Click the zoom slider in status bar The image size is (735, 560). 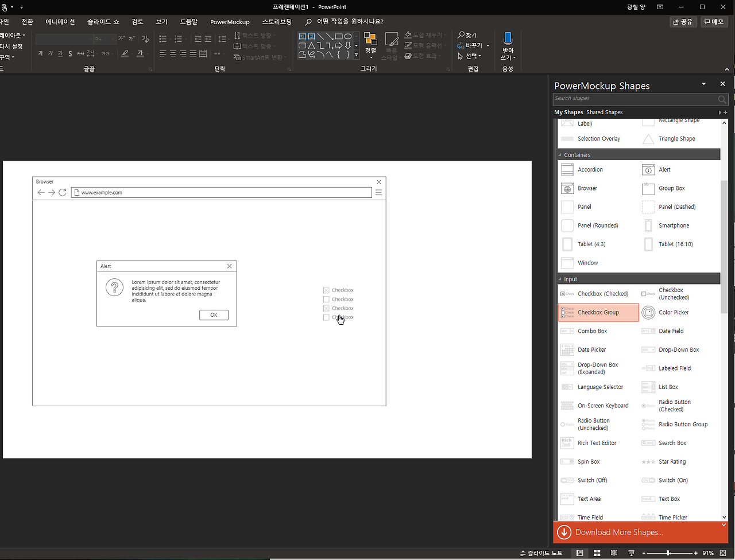[x=668, y=553]
